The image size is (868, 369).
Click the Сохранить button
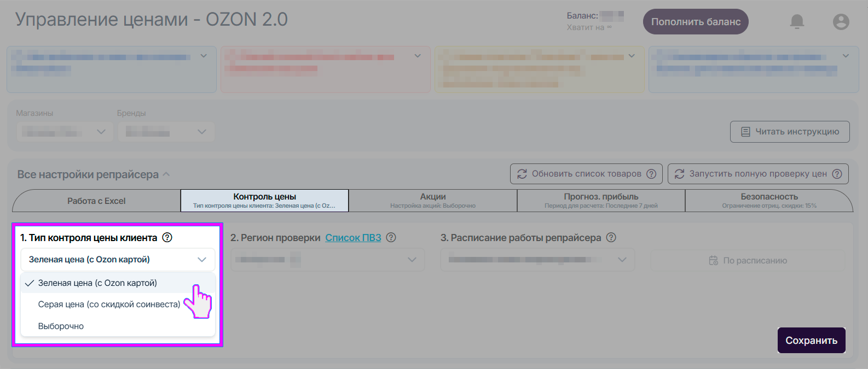click(811, 341)
